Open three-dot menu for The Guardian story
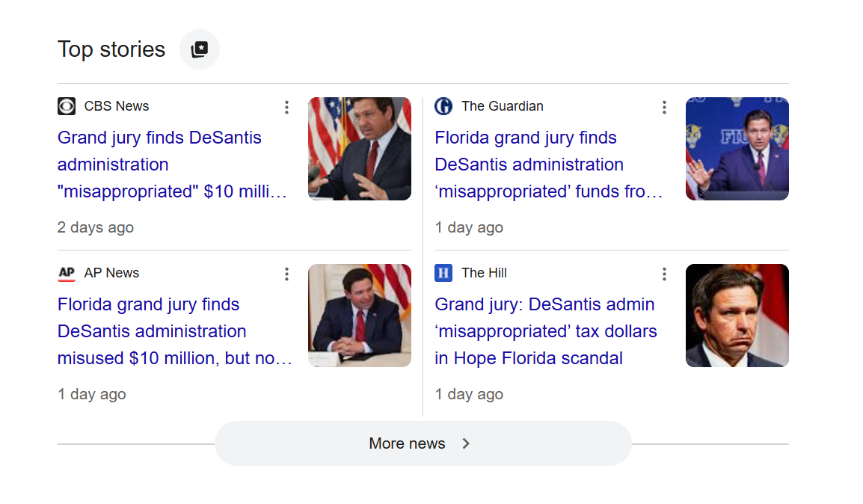 [664, 107]
